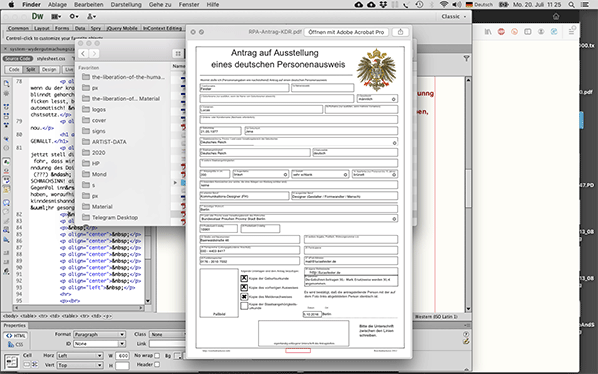Screen dimensions: 598x374
Task: Open the männlich gender dropdown in form
Action: pos(377,98)
